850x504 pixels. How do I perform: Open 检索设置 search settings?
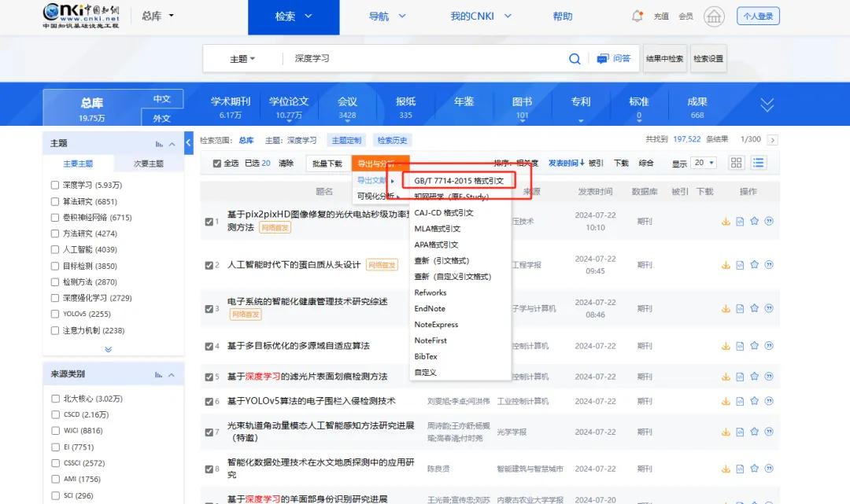coord(708,58)
